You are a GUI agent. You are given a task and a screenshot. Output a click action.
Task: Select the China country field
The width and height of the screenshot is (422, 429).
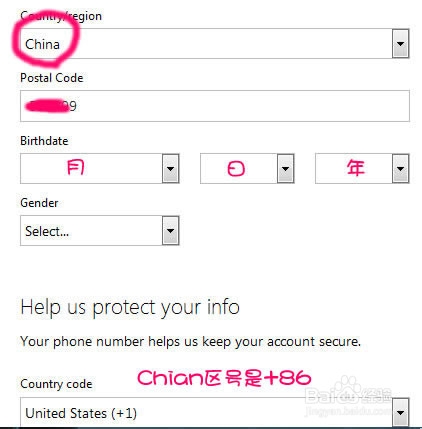pyautogui.click(x=215, y=44)
